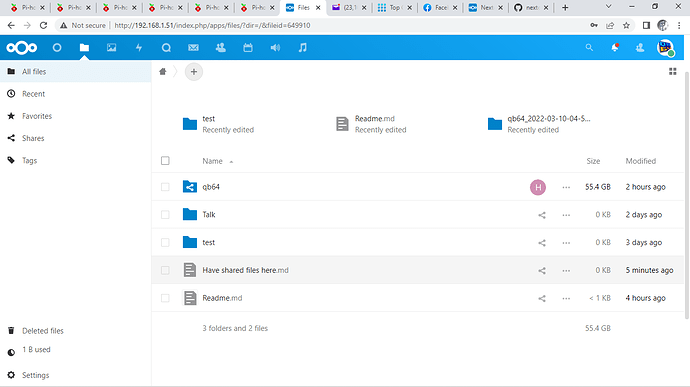This screenshot has height=387, width=690.
Task: Open the test folder in file list
Action: [209, 243]
